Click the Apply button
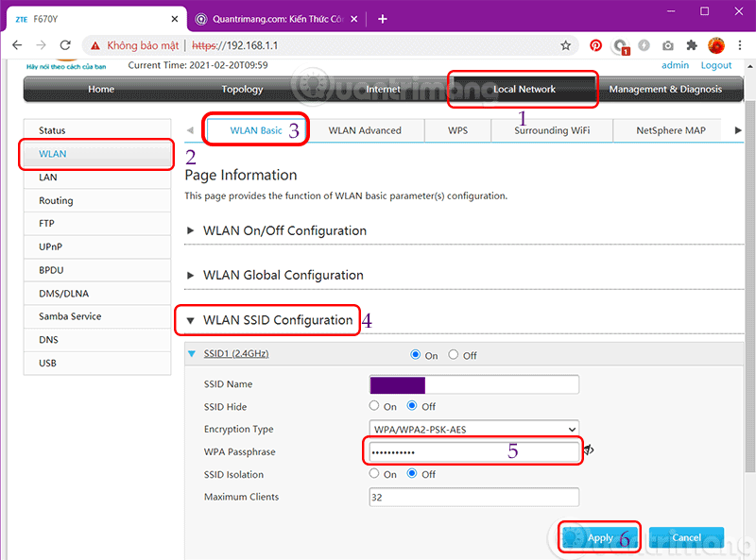Viewport: 756px width, 560px height. (x=600, y=537)
